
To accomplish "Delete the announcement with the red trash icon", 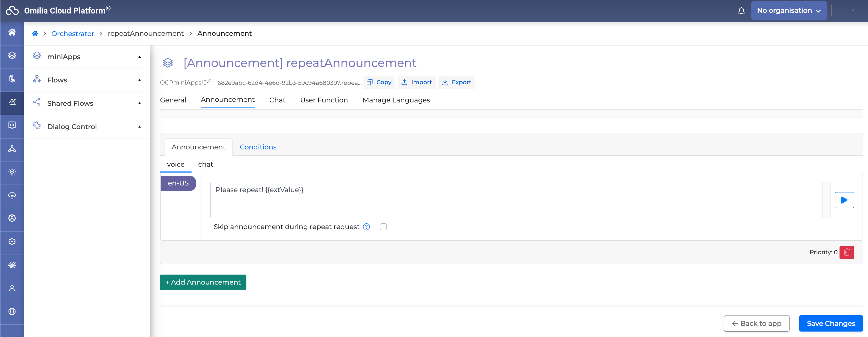I will (847, 252).
